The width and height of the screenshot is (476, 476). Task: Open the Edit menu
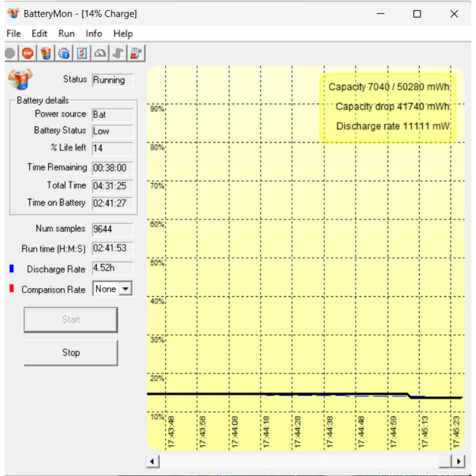tap(40, 33)
